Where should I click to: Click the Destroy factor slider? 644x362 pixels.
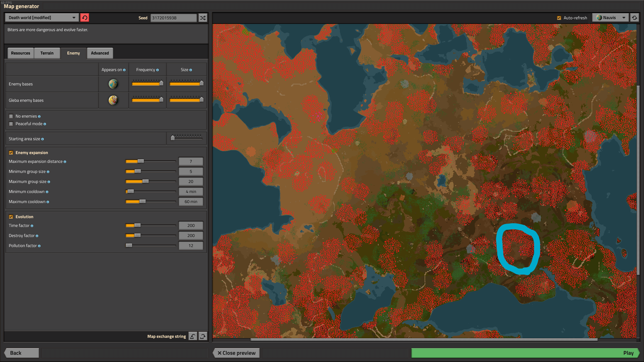[151, 235]
